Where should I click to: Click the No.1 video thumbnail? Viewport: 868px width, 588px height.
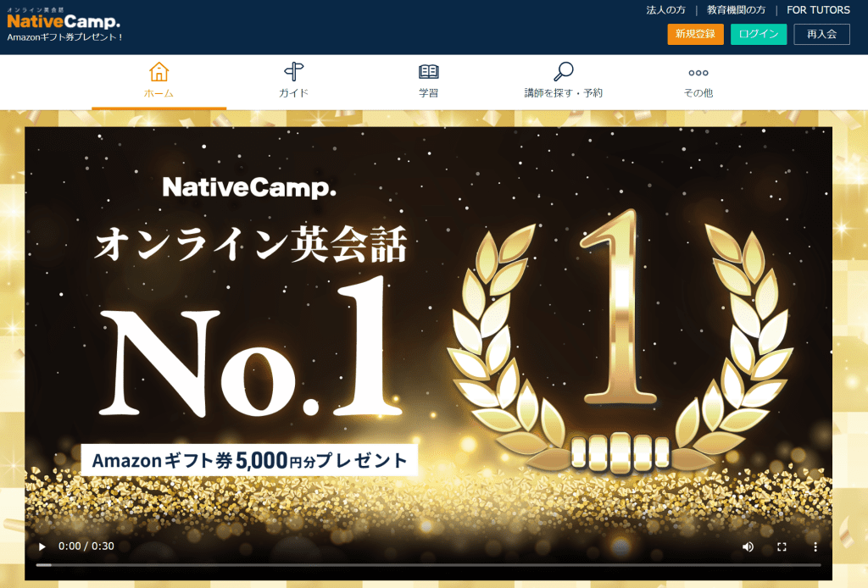click(x=428, y=332)
